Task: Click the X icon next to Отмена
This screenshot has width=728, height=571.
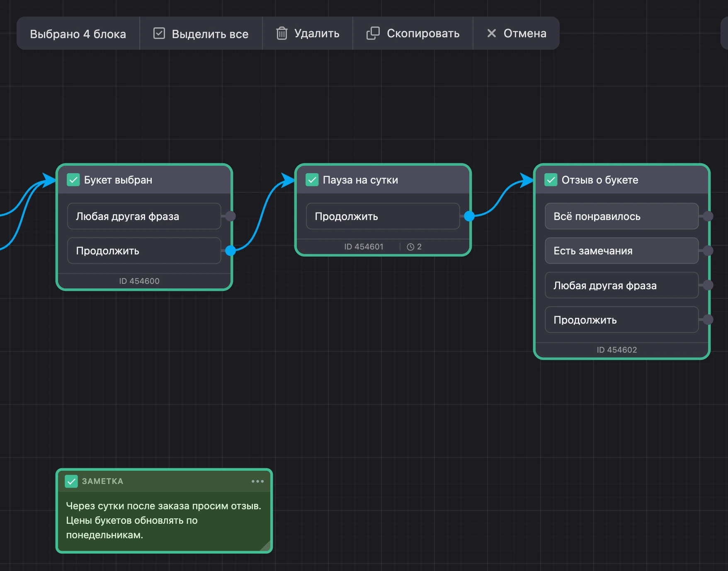Action: (x=491, y=33)
